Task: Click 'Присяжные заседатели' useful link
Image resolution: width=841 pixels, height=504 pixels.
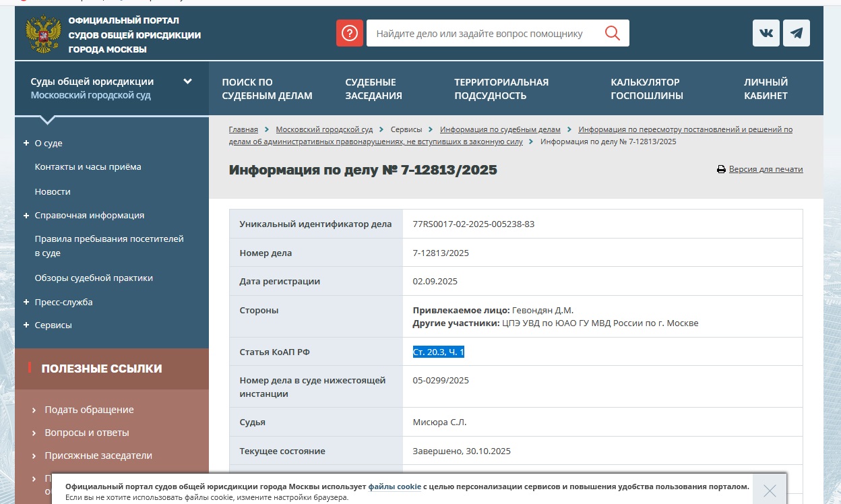Action: (x=98, y=455)
